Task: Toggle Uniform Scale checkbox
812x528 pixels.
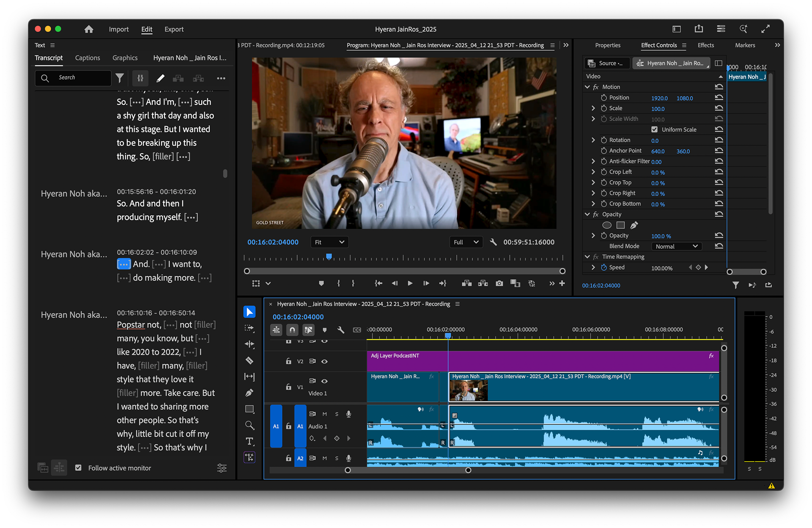Action: coord(654,129)
